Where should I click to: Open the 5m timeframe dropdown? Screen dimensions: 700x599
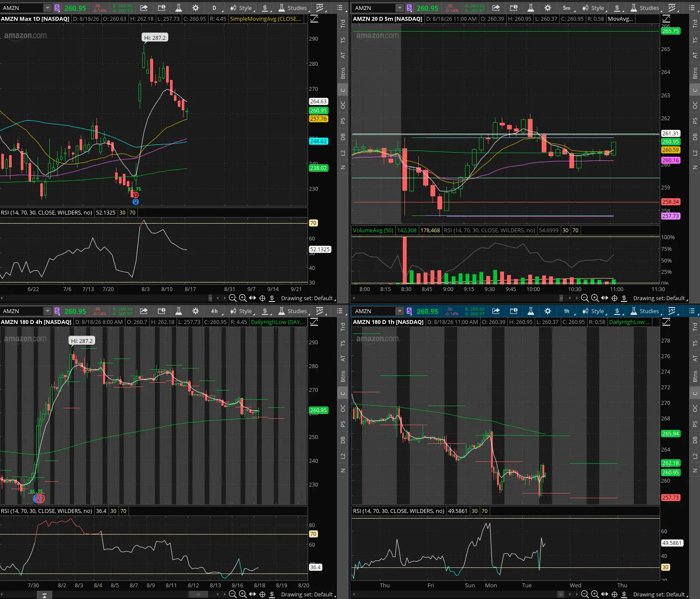tap(567, 8)
